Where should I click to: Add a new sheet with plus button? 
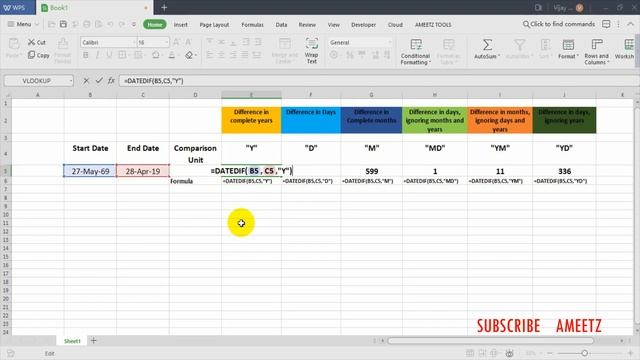93,340
